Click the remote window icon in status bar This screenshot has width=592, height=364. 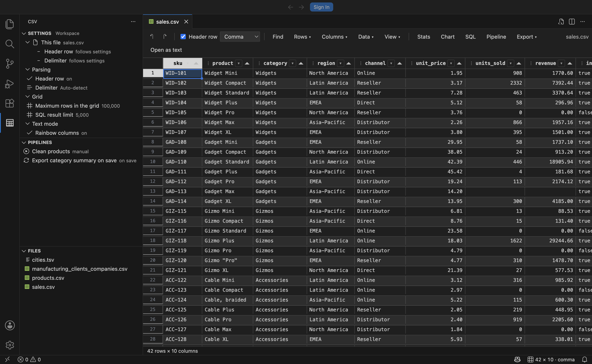click(x=7, y=359)
